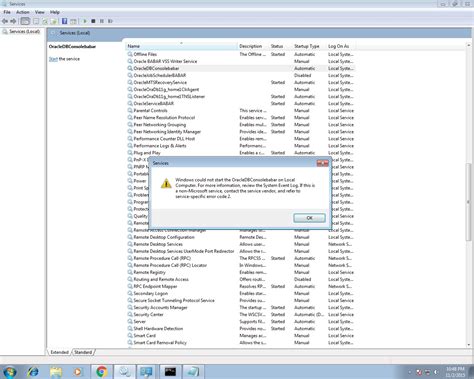Select the Oracle BABAR VSS Writer Service row
474x379 pixels.
point(241,61)
